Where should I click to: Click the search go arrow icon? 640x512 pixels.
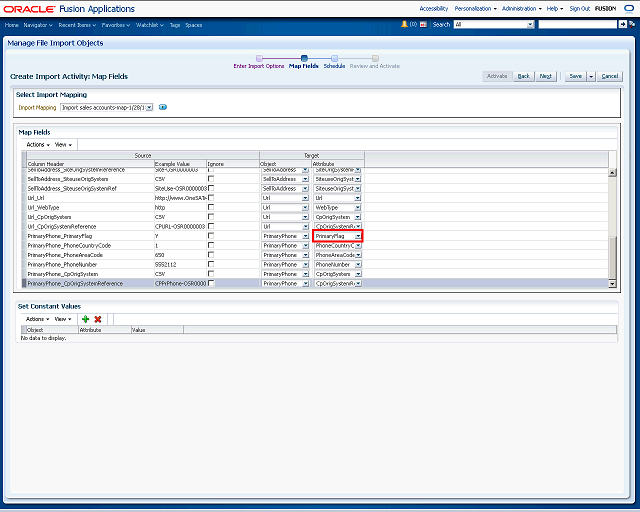(x=623, y=24)
